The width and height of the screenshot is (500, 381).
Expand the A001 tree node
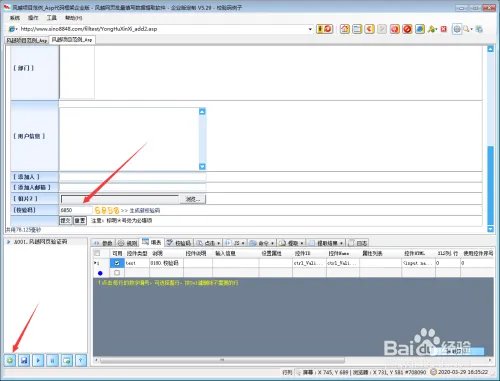coord(8,242)
